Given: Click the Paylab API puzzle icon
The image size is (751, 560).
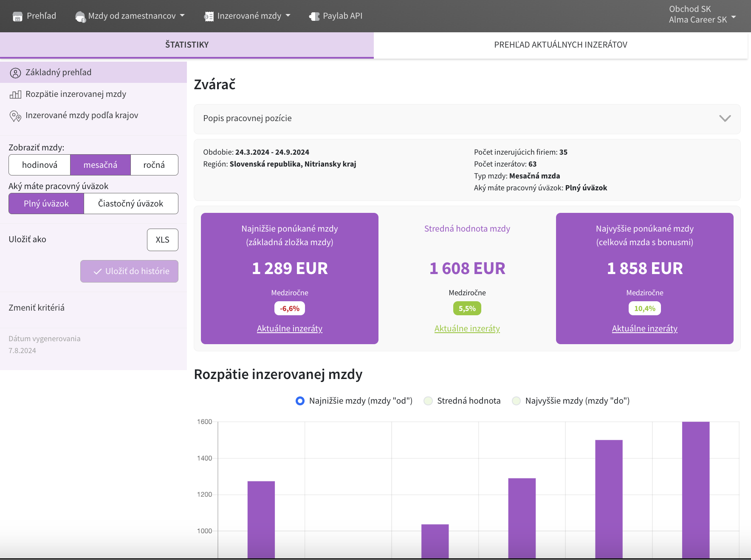Looking at the screenshot, I should (x=314, y=17).
